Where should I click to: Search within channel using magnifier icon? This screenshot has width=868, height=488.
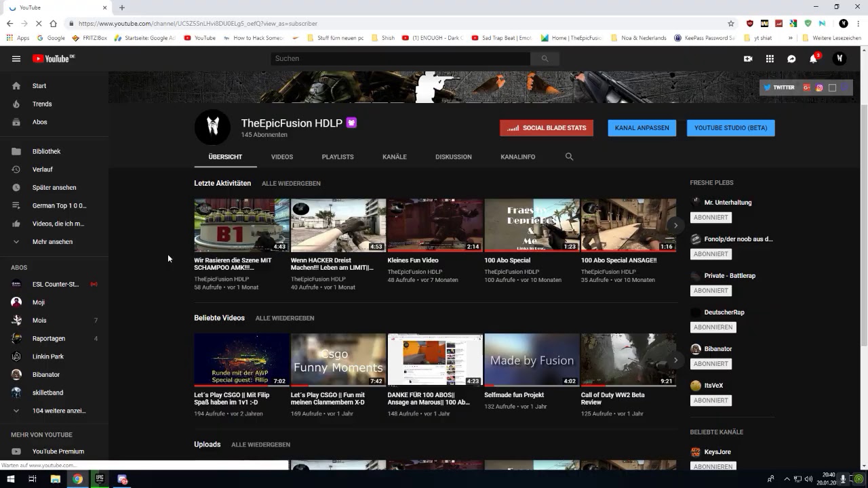(x=569, y=157)
